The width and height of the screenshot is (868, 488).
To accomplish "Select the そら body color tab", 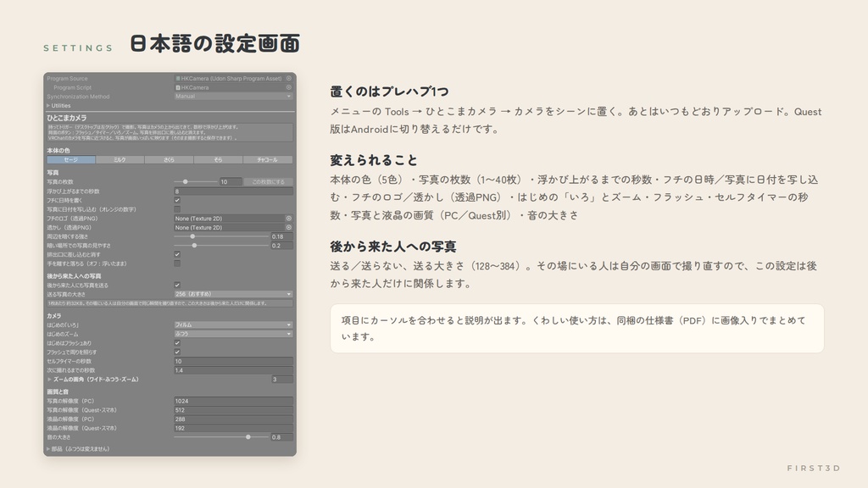I will coord(218,160).
